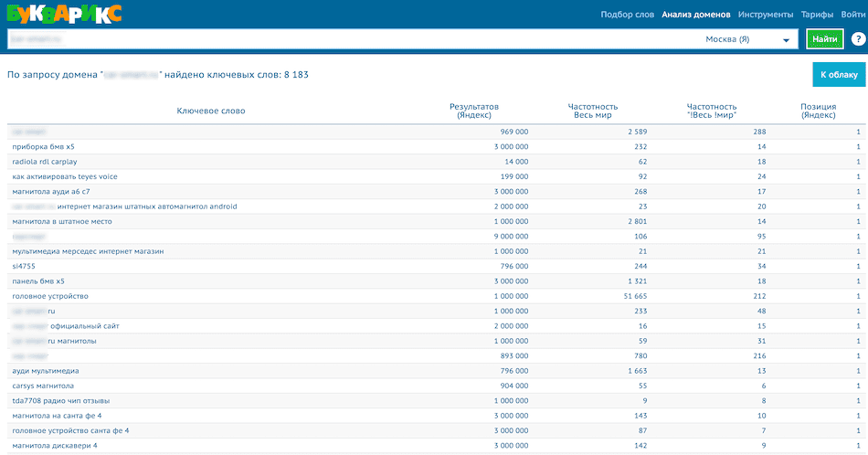Sort by Ключевое слово column header
868x455 pixels.
[x=211, y=111]
